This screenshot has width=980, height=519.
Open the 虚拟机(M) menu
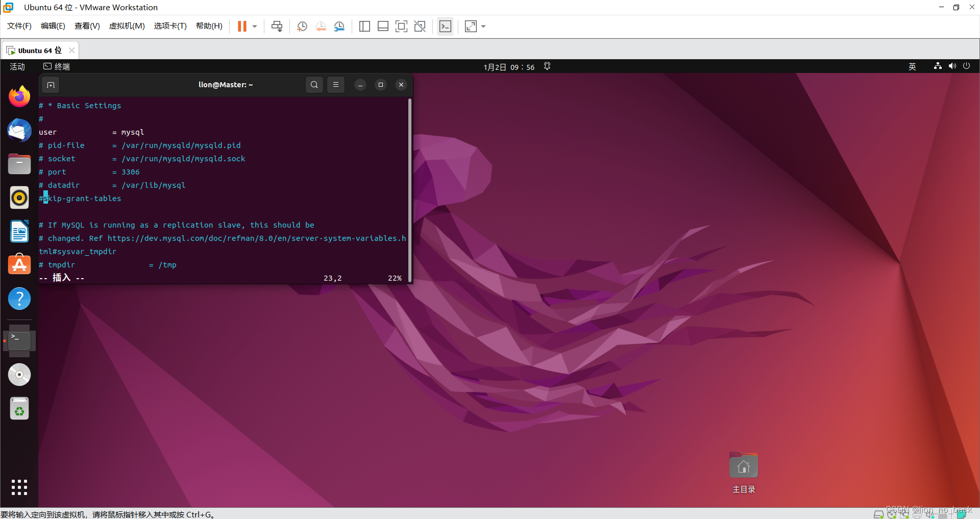click(127, 26)
